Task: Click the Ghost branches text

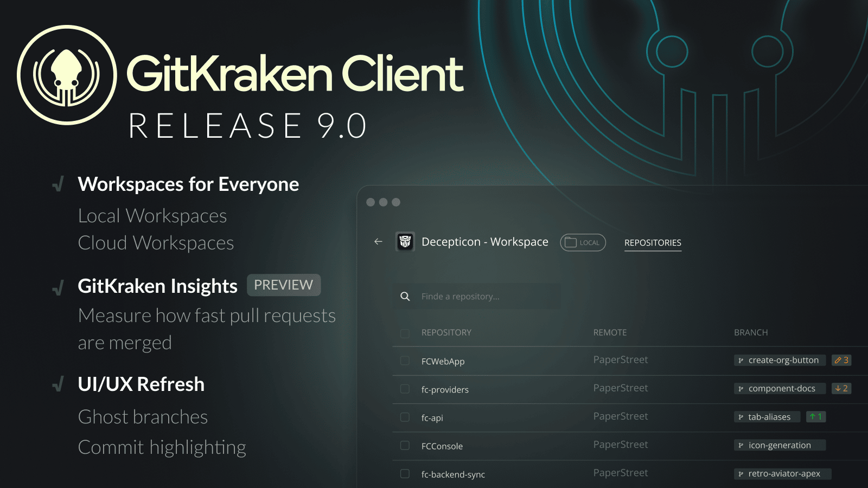Action: (x=143, y=417)
